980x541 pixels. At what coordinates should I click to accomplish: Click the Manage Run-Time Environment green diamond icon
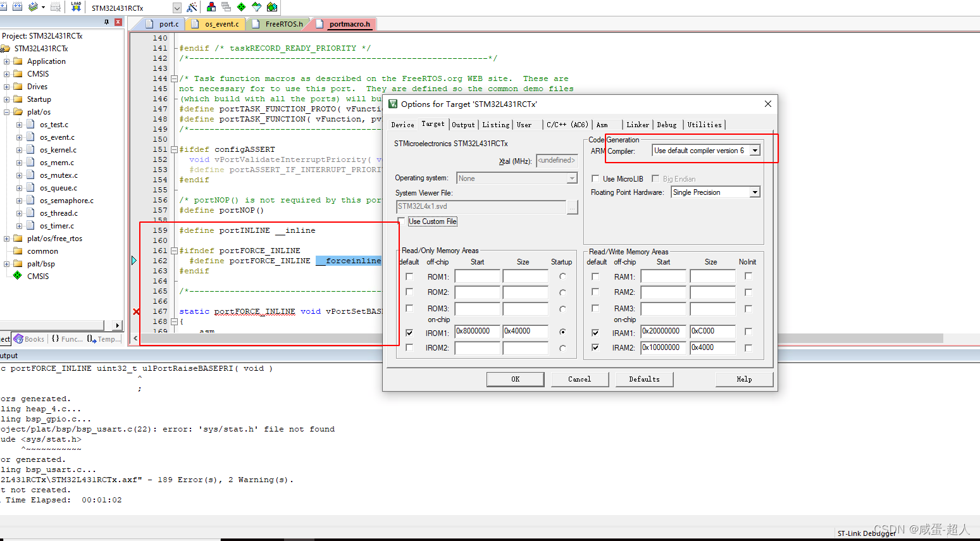point(241,7)
